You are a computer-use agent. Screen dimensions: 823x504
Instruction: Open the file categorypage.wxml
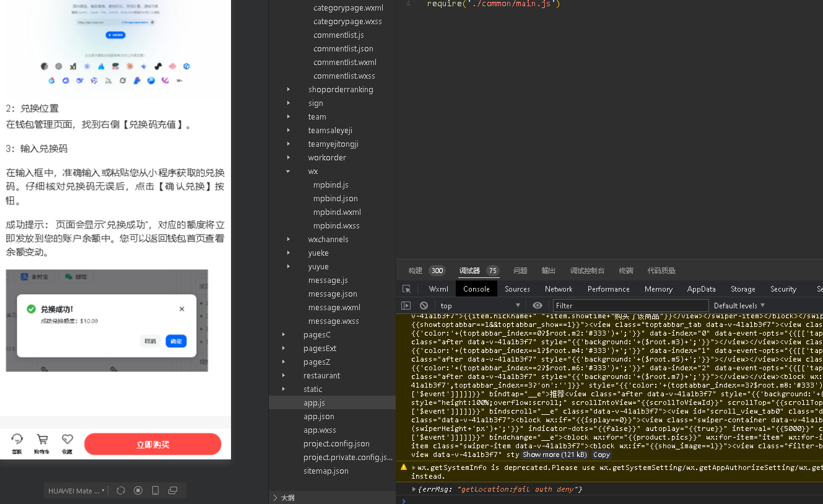tap(348, 7)
